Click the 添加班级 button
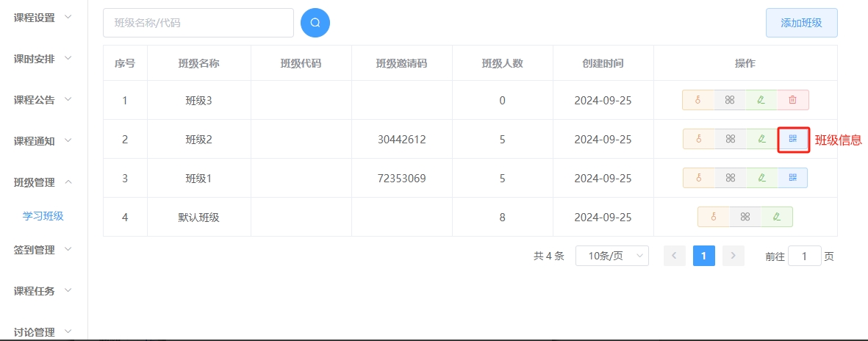This screenshot has height=341, width=868. coord(801,23)
